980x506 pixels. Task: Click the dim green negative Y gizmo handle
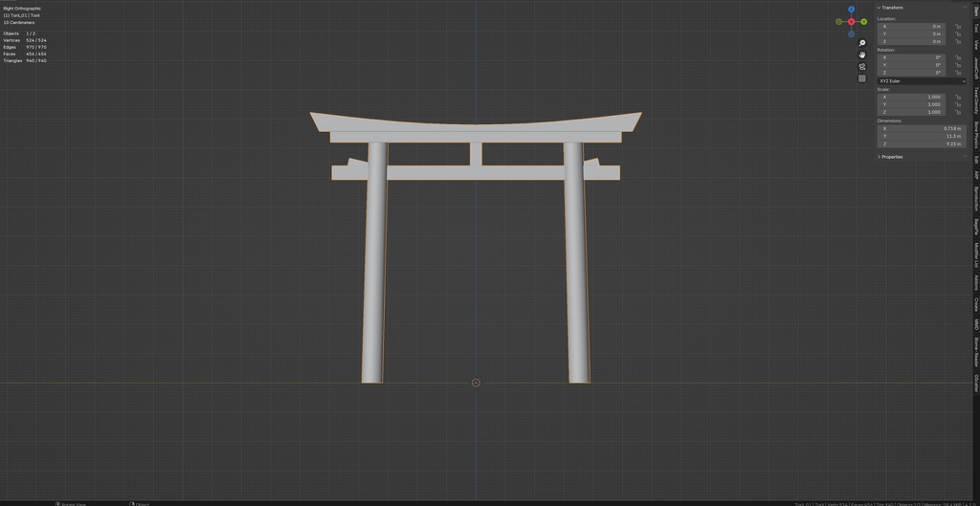(838, 22)
